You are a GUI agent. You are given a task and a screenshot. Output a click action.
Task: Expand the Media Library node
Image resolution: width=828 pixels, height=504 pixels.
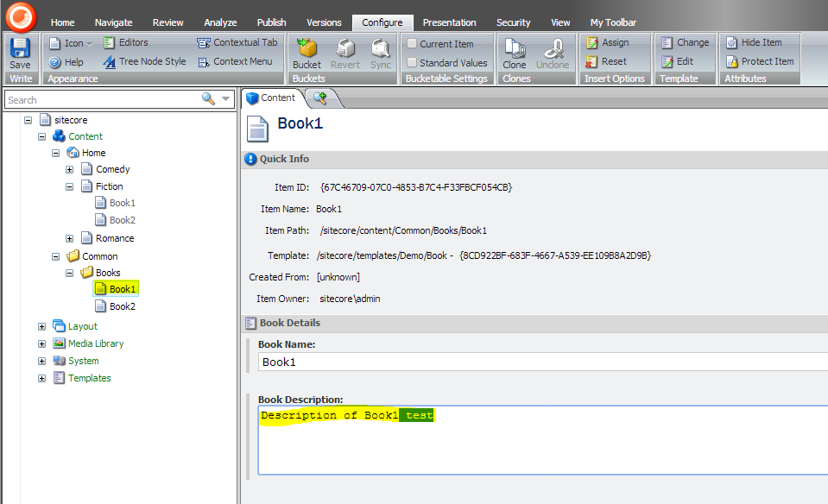tap(41, 344)
